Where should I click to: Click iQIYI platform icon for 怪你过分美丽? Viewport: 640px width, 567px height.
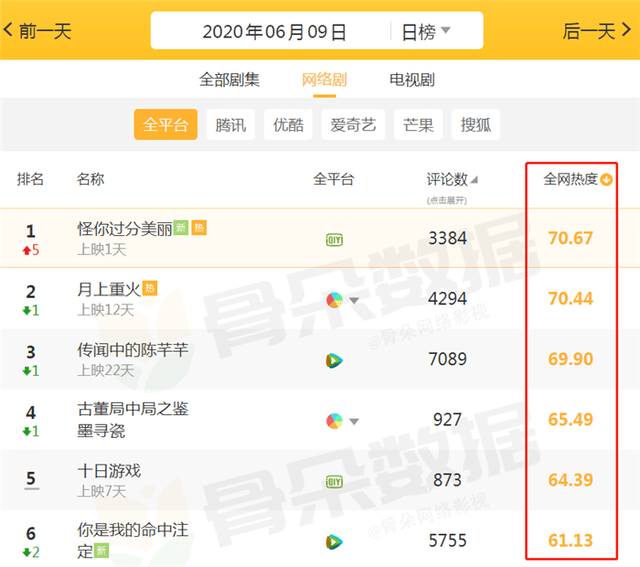(334, 239)
